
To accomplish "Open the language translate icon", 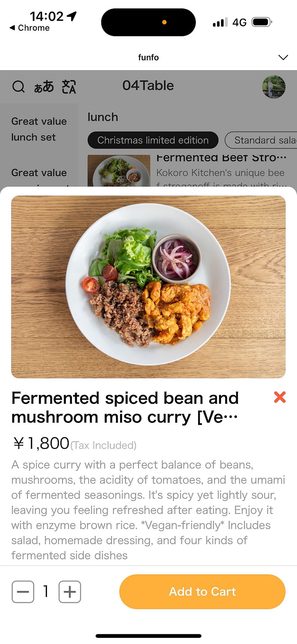I will click(x=69, y=86).
